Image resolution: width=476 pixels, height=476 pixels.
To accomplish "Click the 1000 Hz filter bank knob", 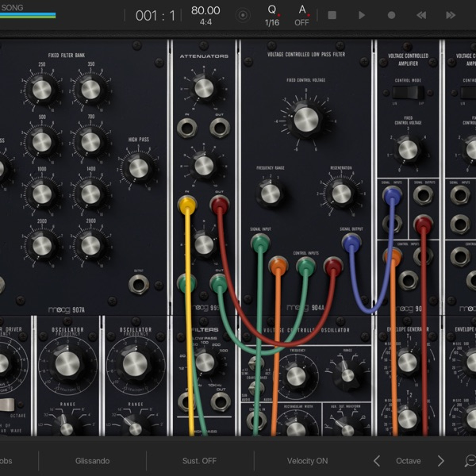I will pos(42,194).
